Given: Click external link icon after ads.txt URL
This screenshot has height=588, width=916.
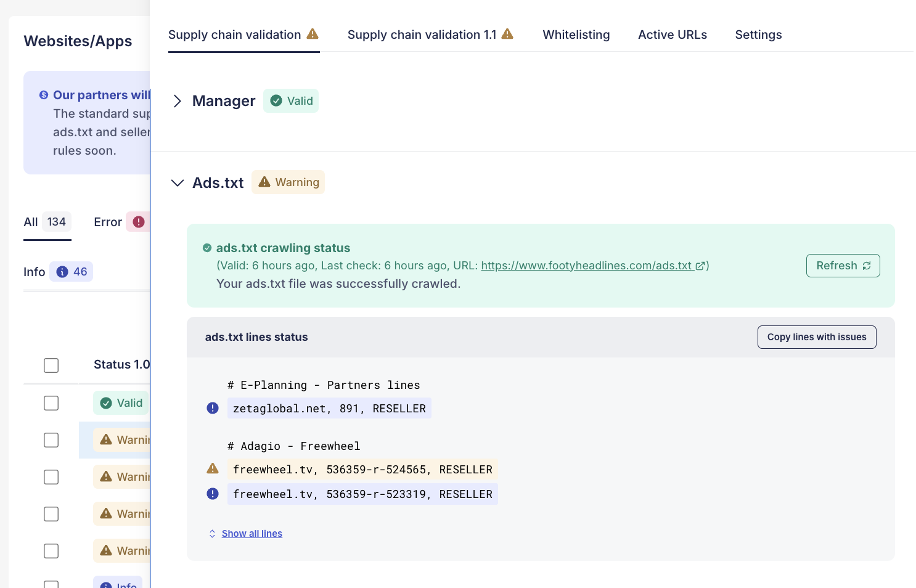Looking at the screenshot, I should pos(700,266).
